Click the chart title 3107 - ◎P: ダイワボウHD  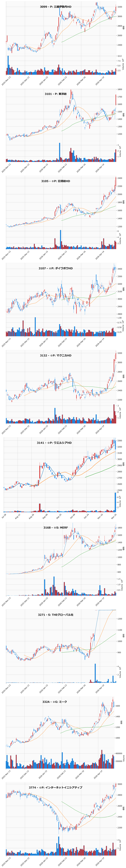pyautogui.click(x=56, y=269)
